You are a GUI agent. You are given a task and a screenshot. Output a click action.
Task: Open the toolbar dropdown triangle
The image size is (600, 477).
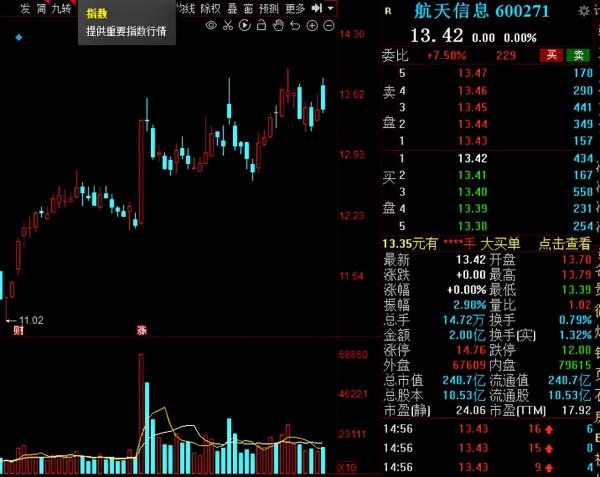pyautogui.click(x=331, y=8)
